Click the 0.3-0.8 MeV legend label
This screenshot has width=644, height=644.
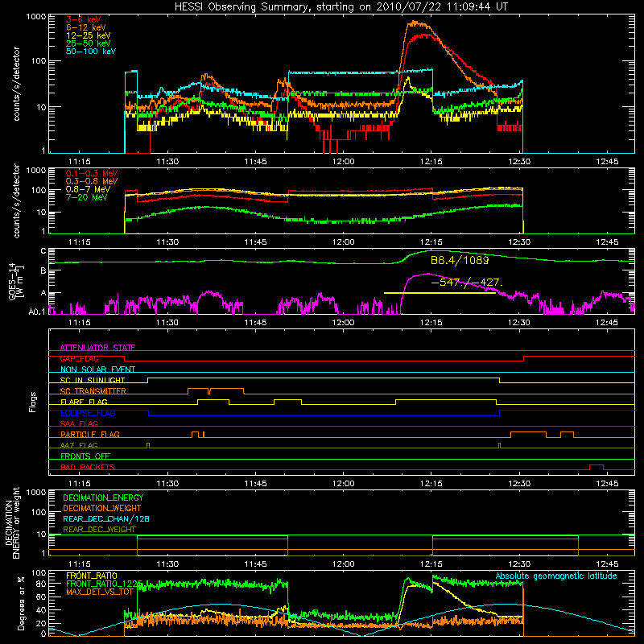92,181
